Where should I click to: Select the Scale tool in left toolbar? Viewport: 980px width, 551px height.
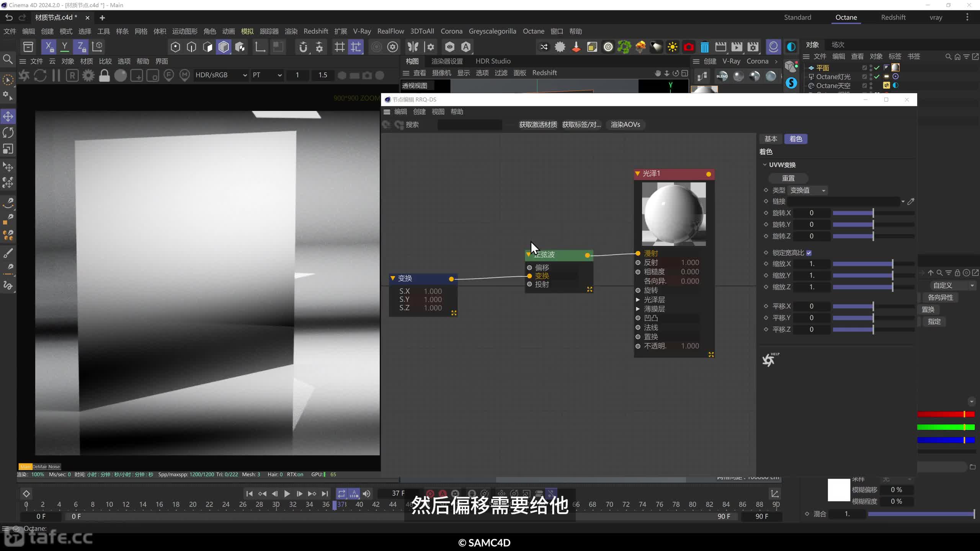(x=8, y=148)
